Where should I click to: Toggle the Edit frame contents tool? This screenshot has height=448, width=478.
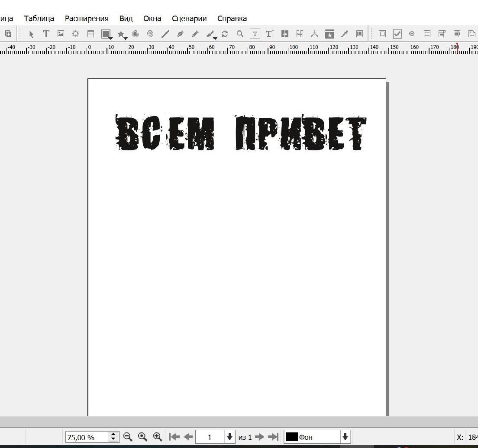click(x=255, y=34)
